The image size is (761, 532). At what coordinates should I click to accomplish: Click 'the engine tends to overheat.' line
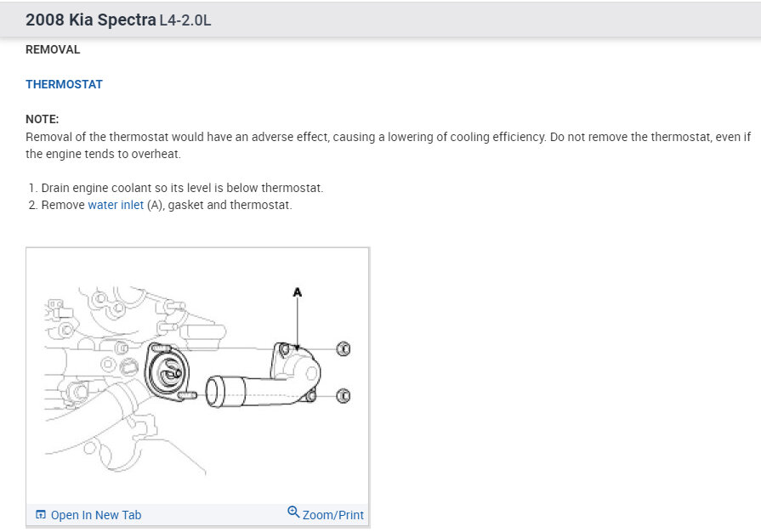click(103, 154)
